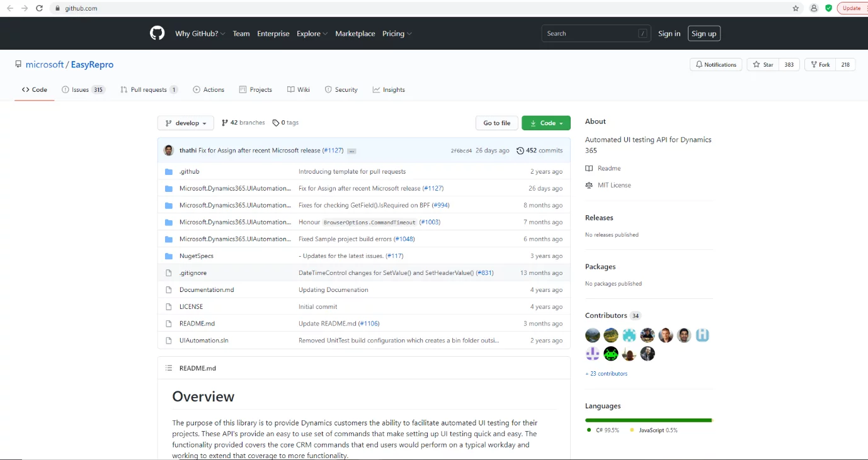Click the Go to file button
The width and height of the screenshot is (868, 460).
(x=497, y=123)
